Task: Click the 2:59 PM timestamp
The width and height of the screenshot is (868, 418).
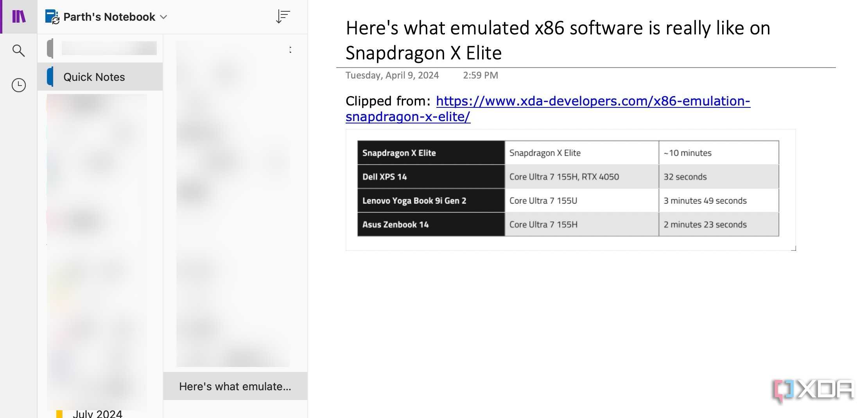Action: [481, 75]
